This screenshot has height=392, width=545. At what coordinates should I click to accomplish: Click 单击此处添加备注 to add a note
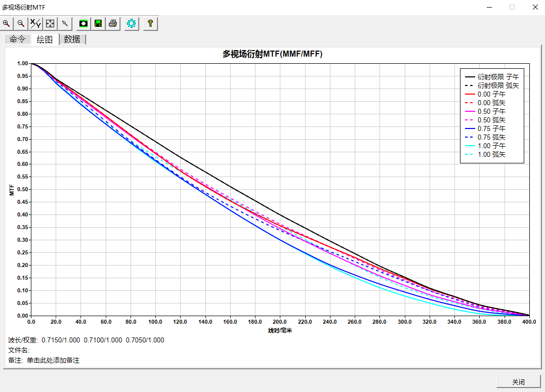(53, 360)
